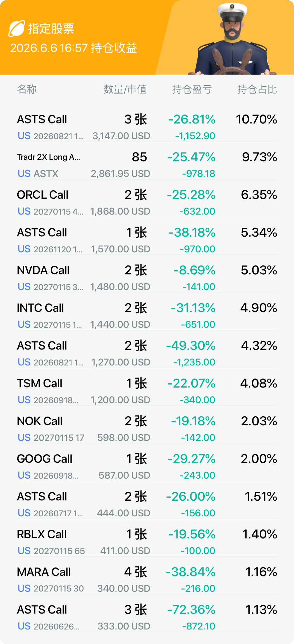Open the NOK Call position row
The image size is (294, 644).
[x=147, y=428]
